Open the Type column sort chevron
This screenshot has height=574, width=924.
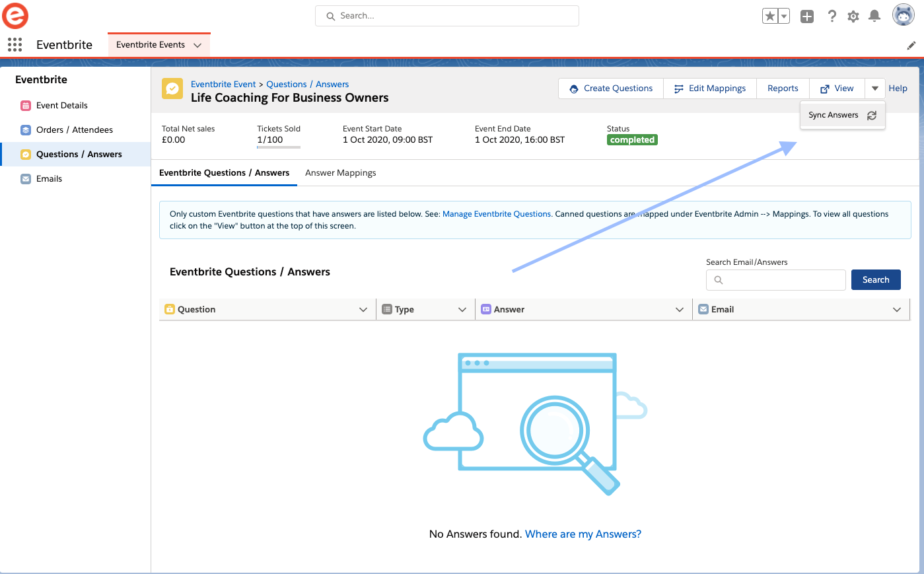pyautogui.click(x=462, y=310)
